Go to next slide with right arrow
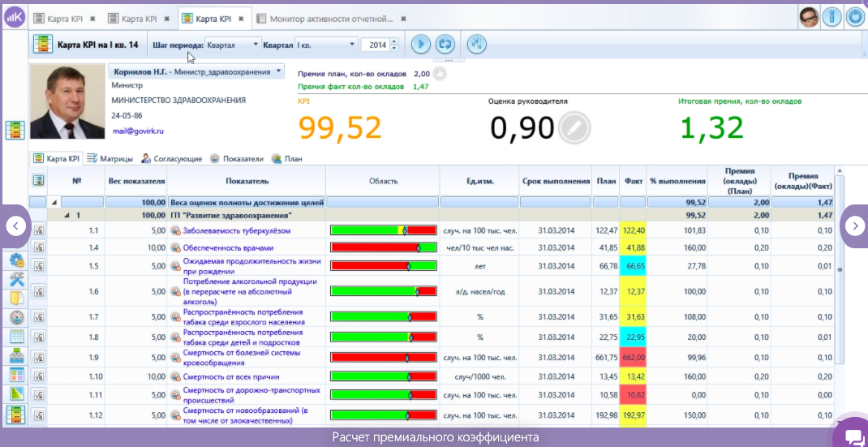The image size is (868, 447). [x=855, y=226]
